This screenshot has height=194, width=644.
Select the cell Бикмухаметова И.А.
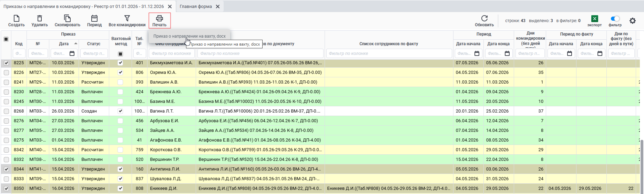[x=171, y=63]
